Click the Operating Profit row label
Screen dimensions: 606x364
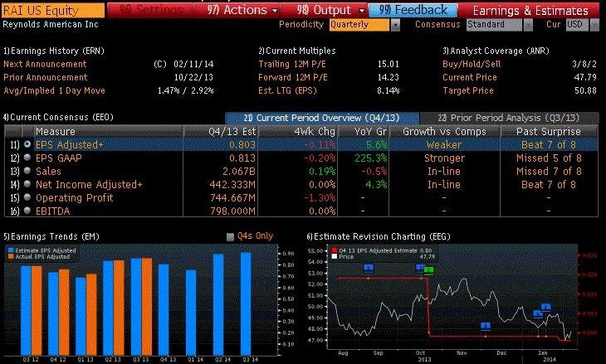[x=74, y=197]
